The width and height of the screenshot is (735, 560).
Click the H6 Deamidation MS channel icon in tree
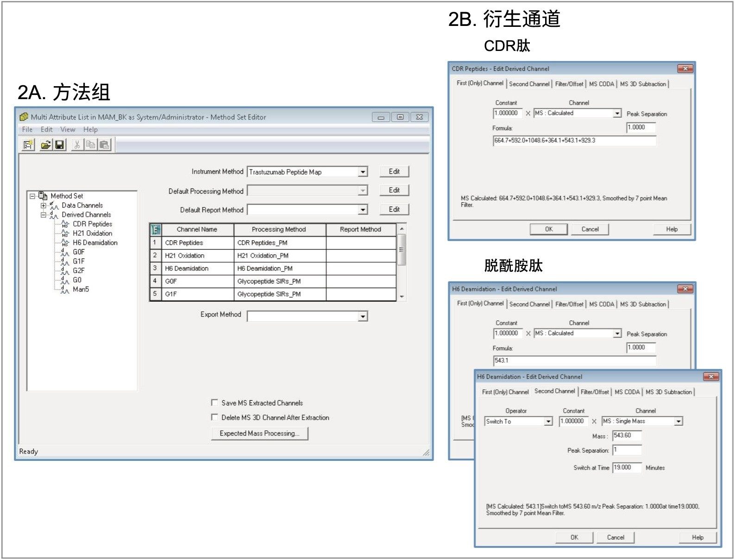[65, 243]
